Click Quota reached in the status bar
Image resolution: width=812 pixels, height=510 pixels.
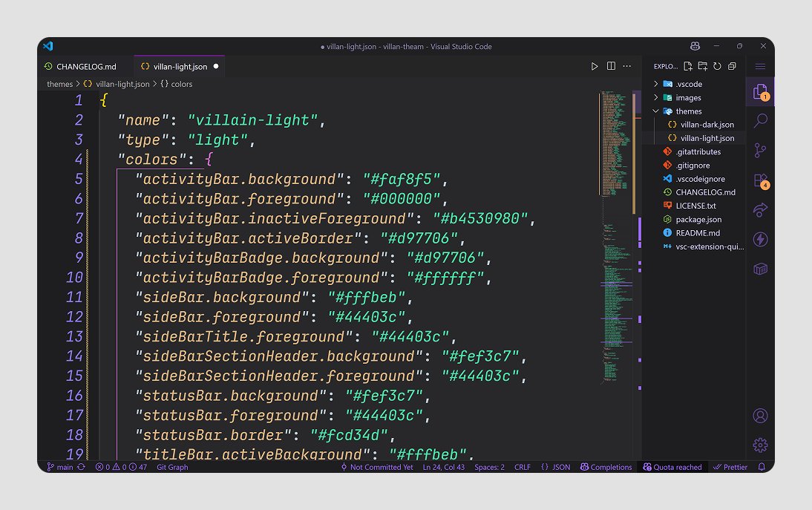672,467
